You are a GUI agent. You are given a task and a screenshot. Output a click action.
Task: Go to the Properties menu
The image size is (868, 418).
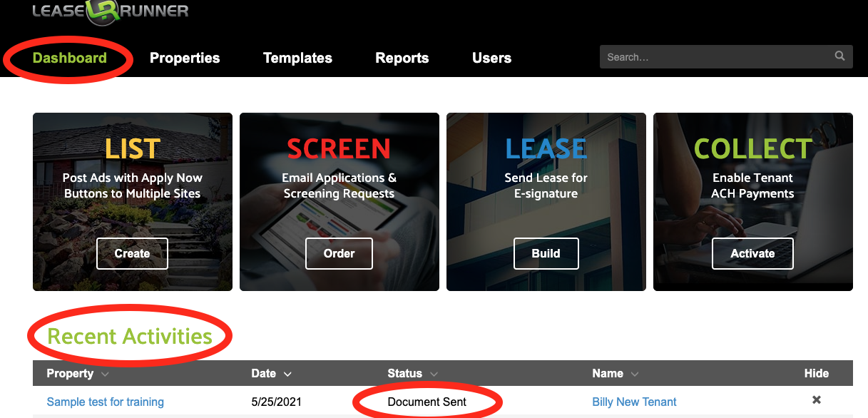coord(185,58)
